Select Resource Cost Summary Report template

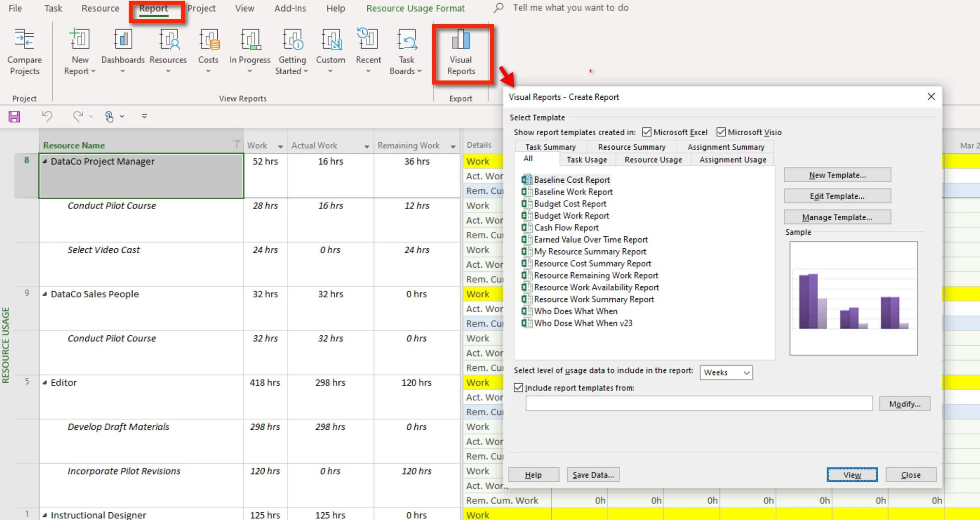coord(586,264)
